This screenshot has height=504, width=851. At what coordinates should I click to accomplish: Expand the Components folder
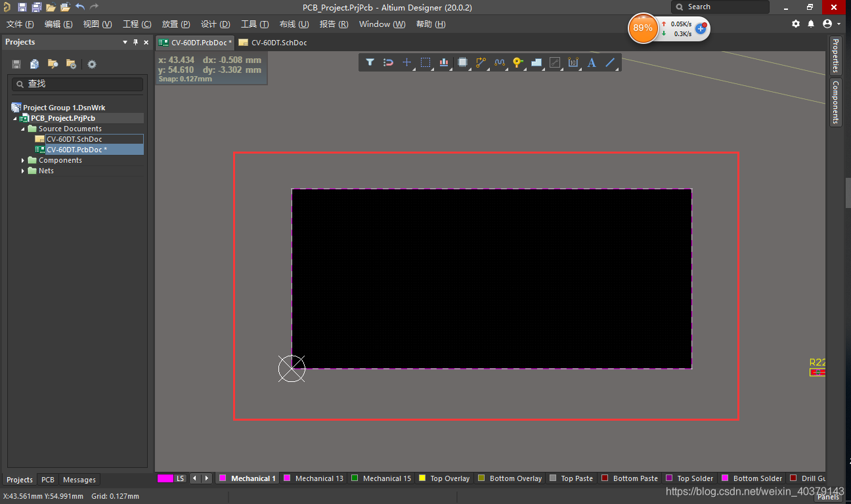[x=23, y=160]
